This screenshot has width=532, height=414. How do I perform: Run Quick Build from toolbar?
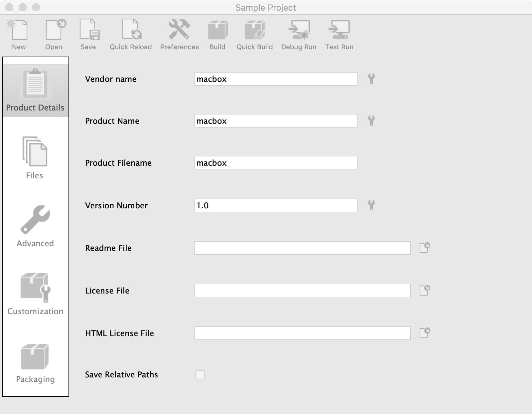pos(255,35)
